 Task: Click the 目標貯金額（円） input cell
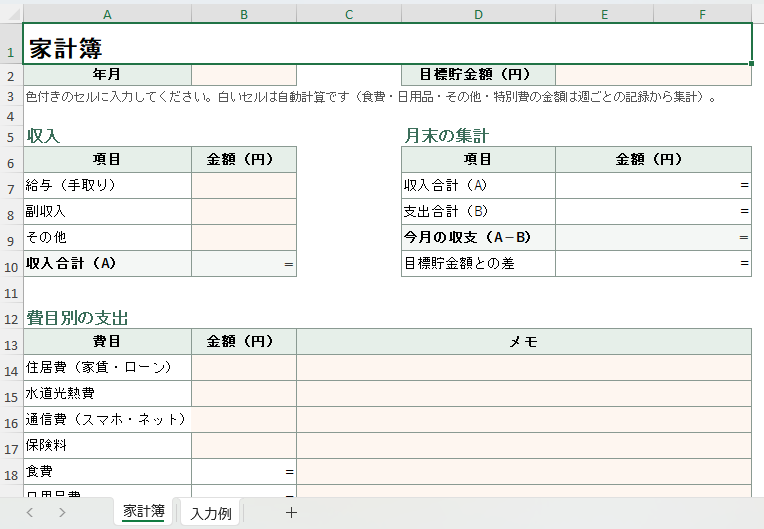coord(653,75)
